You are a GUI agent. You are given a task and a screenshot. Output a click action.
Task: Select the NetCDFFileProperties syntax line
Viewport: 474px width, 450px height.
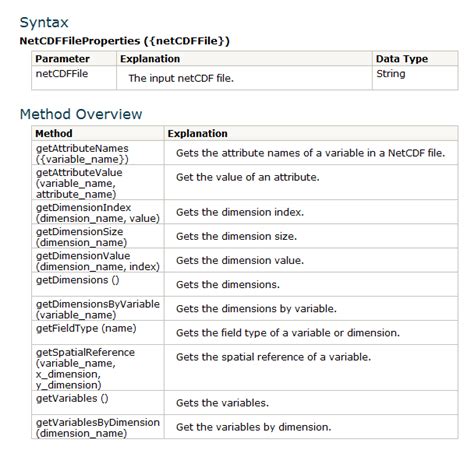(125, 41)
